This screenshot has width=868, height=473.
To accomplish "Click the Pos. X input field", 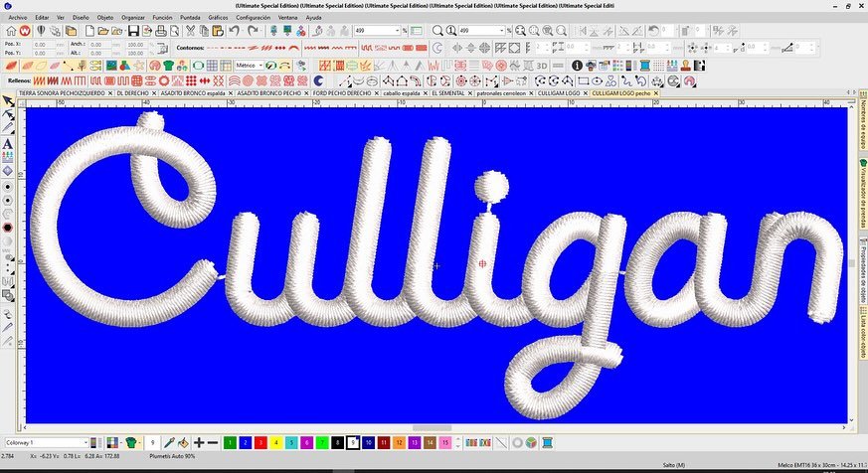I will coord(45,44).
